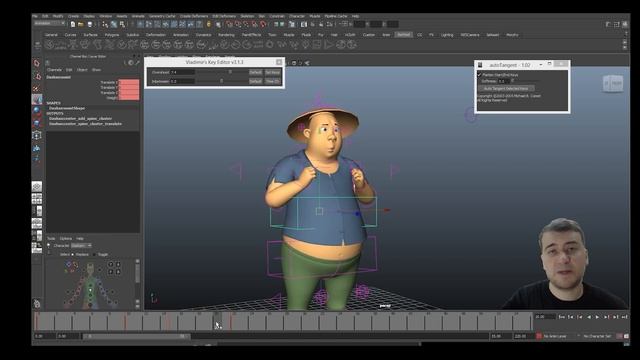The width and height of the screenshot is (640, 360).
Task: Select the arrow Select tool in toolbox
Action: pos(37,63)
